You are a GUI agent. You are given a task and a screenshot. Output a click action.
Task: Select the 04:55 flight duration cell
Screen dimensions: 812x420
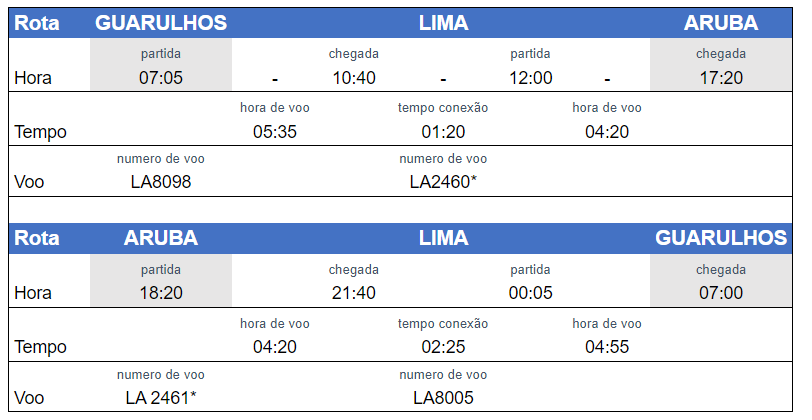(607, 347)
